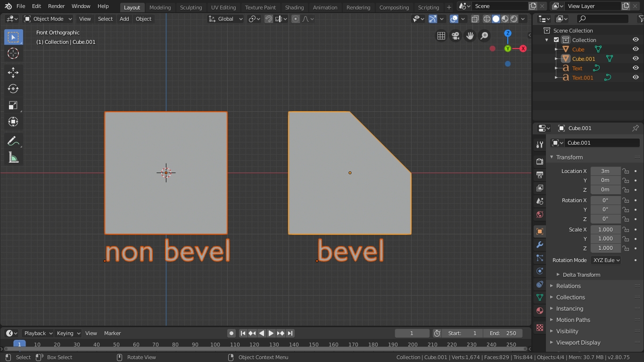Activate the Cursor tool in the toolbar
This screenshot has width=644, height=362.
pos(13,53)
